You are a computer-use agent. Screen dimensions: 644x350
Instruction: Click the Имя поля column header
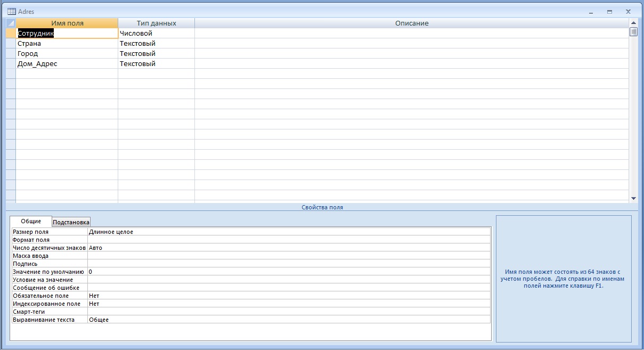point(67,23)
